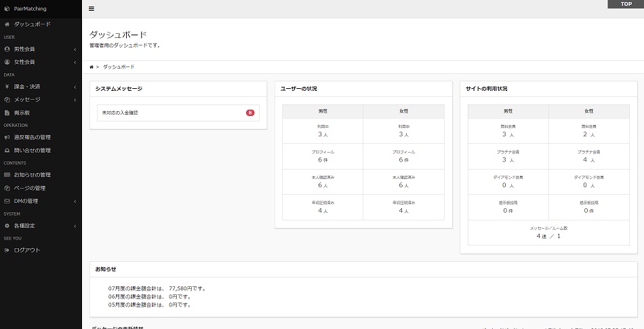Click the 07月度 77,580円 notice line
The height and width of the screenshot is (329, 644).
pyautogui.click(x=158, y=289)
